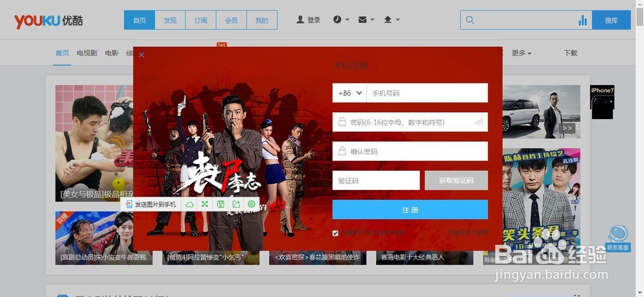This screenshot has height=297, width=644.
Task: Open the 美女与极品 video thumbnail
Action: tap(95, 144)
